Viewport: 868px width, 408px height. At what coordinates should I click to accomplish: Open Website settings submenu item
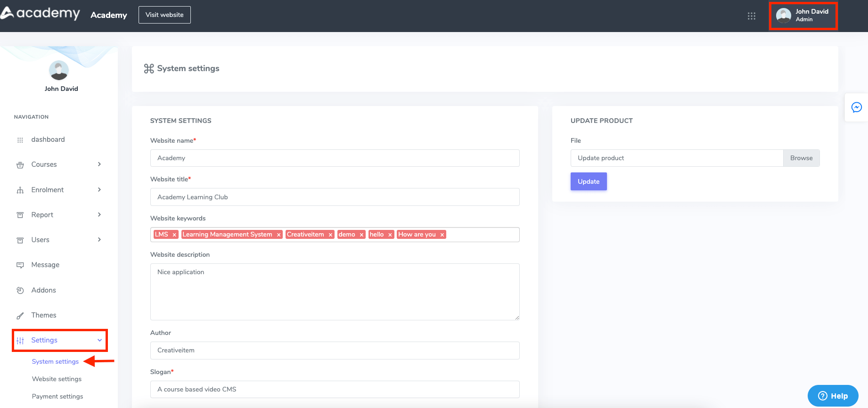coord(57,379)
